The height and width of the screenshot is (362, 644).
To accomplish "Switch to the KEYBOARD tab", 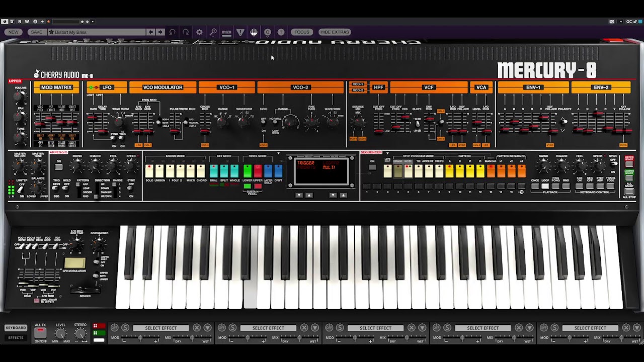I will coord(16,328).
